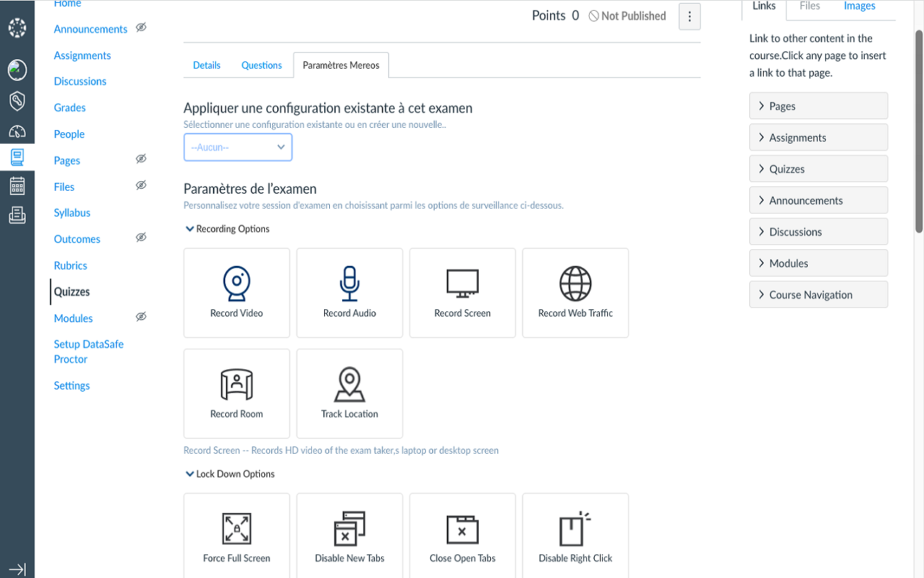Viewport: 924px width, 578px height.
Task: Enable the Track Location pin option
Action: click(349, 394)
